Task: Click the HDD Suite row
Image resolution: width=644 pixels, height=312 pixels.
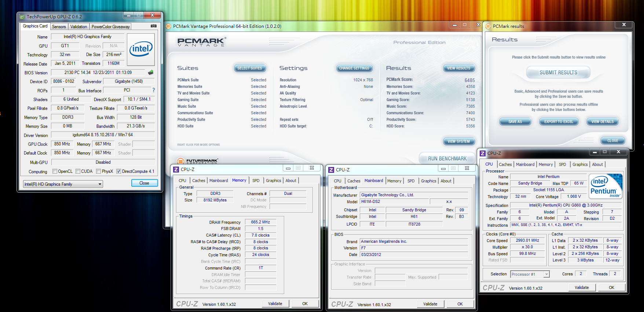Action: pos(222,126)
